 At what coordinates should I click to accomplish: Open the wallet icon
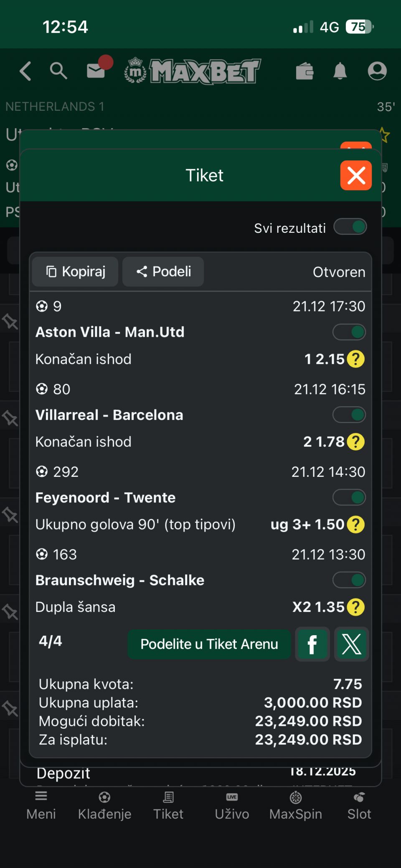[x=305, y=71]
